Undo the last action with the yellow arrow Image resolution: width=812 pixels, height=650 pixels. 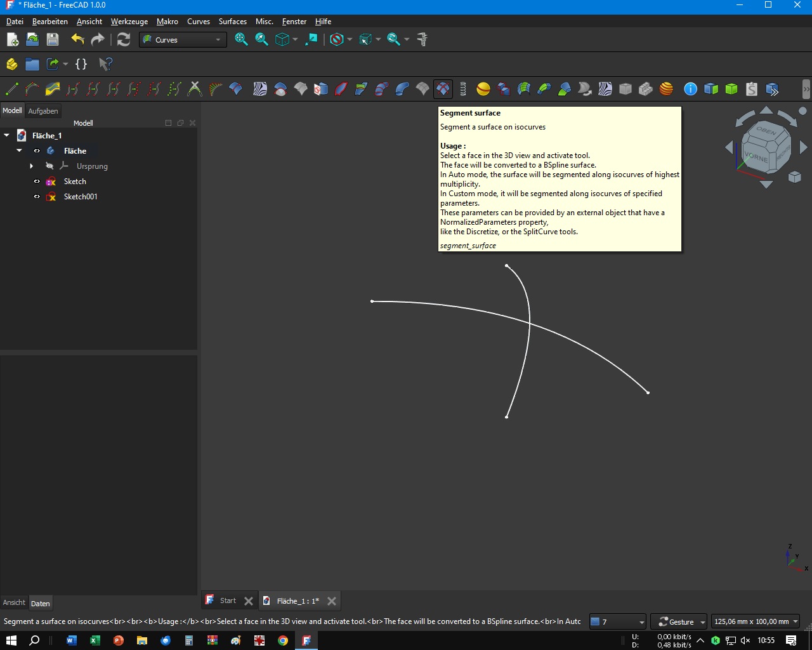click(x=77, y=39)
